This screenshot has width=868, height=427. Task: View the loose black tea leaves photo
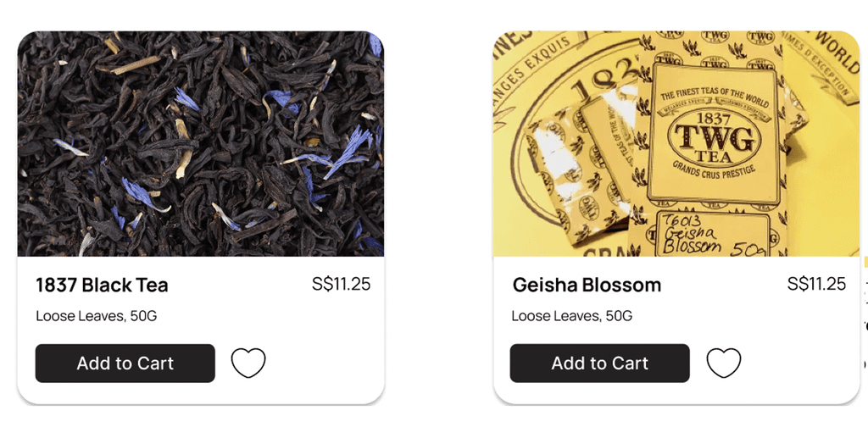point(200,144)
